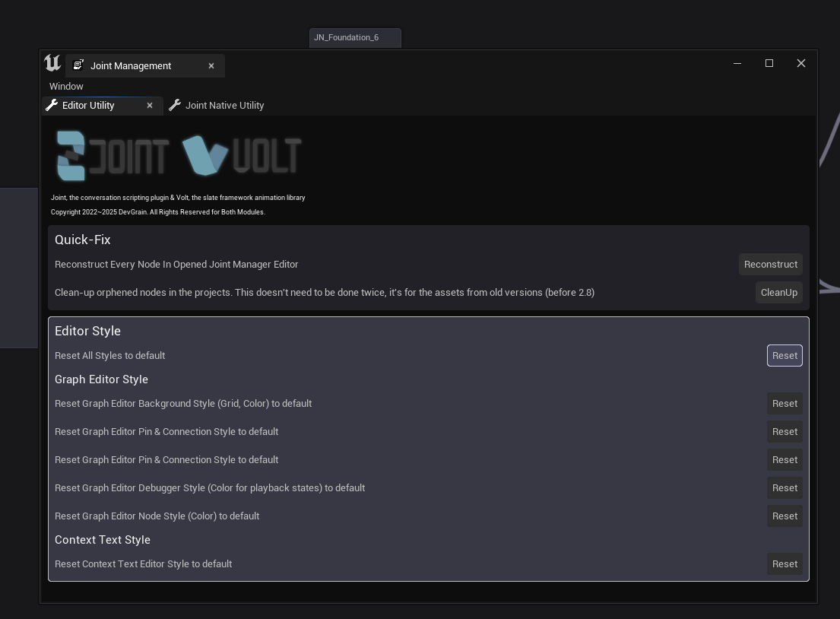Reset Graph Editor Debugger Style
Image resolution: width=840 pixels, height=619 pixels.
[x=785, y=488]
